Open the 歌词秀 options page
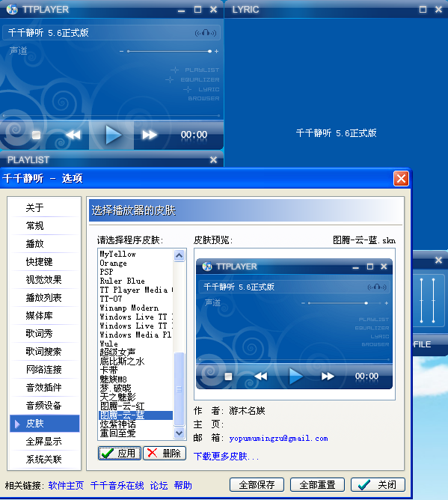This screenshot has width=448, height=500. point(45,334)
